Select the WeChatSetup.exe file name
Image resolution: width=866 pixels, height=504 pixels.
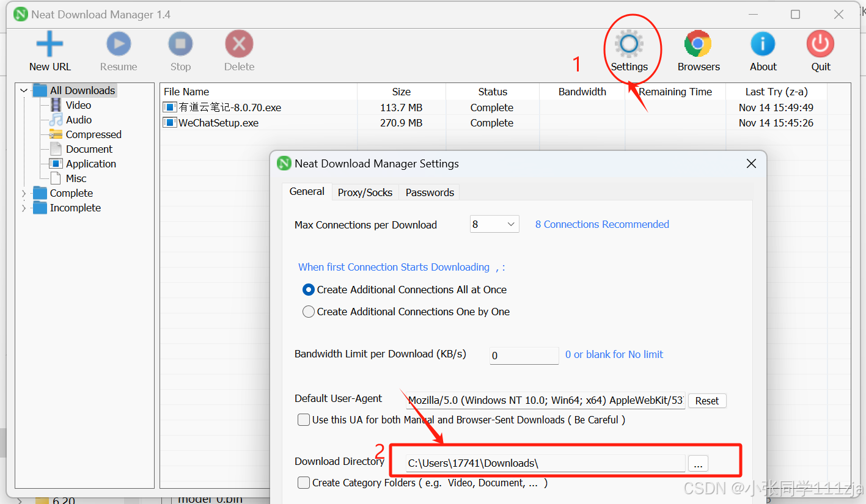(x=218, y=123)
